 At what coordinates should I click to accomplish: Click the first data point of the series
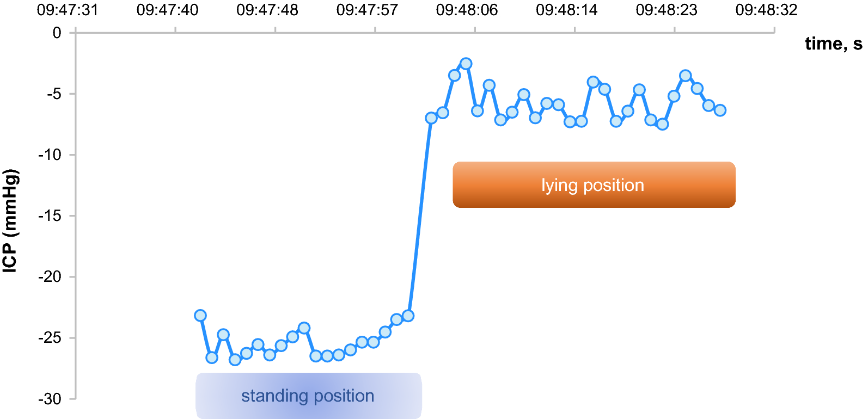point(200,316)
